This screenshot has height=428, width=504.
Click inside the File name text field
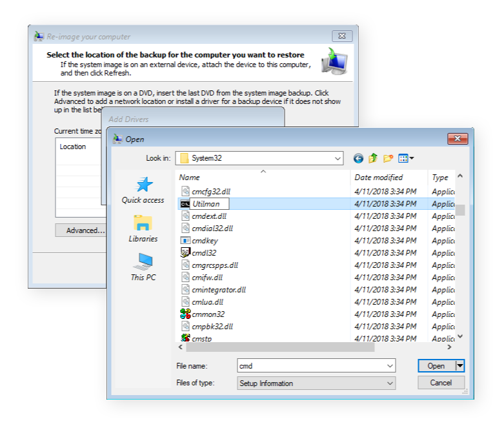(310, 366)
